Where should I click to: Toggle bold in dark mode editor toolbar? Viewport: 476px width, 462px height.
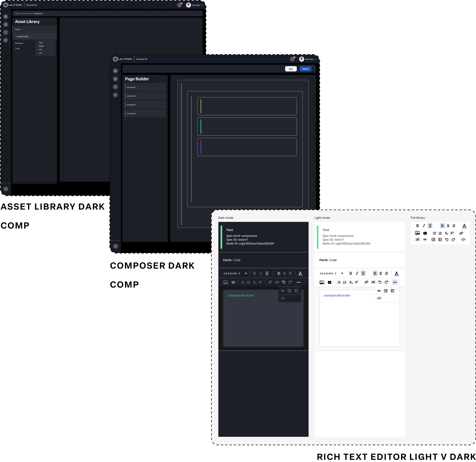pos(254,273)
